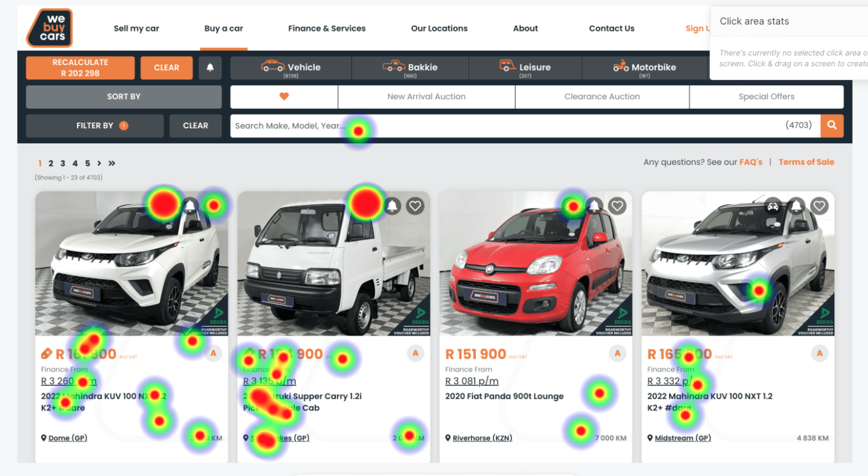
Task: Favourite the silver Mahindra with its heart icon
Action: point(819,206)
